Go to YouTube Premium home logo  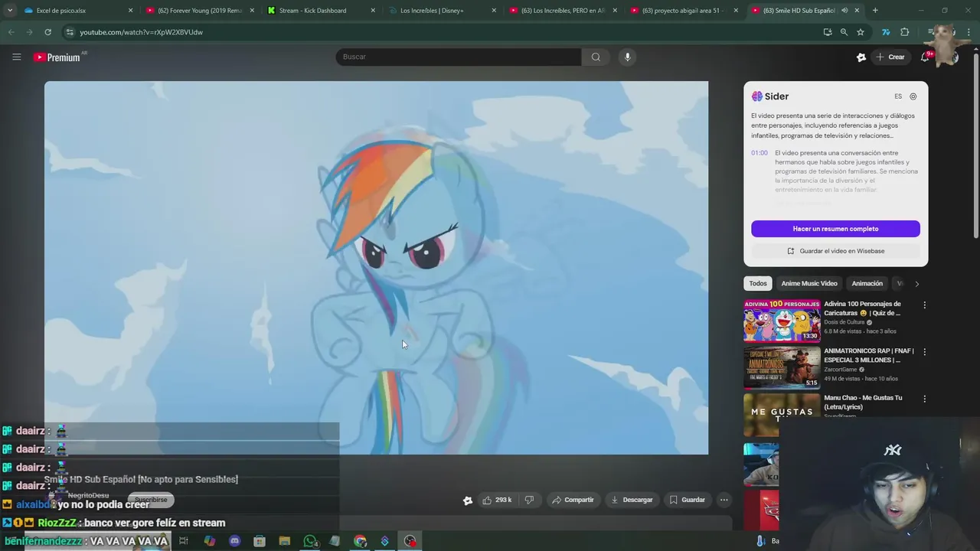click(x=57, y=57)
